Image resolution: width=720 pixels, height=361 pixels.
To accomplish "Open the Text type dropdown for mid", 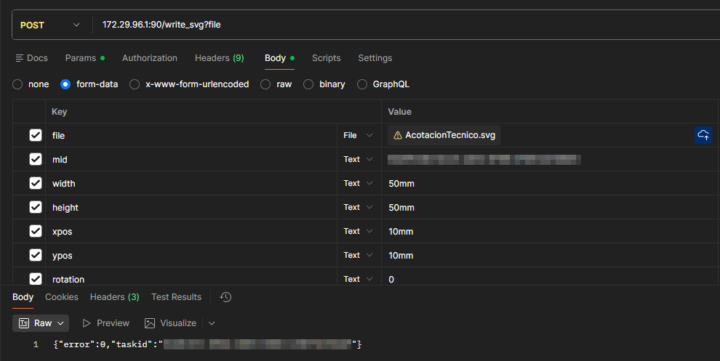I will point(358,159).
